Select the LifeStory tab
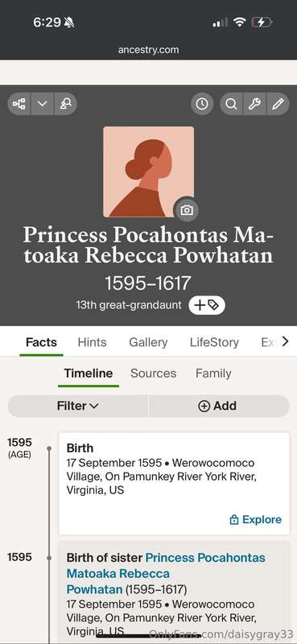This screenshot has height=644, width=297. 214,343
